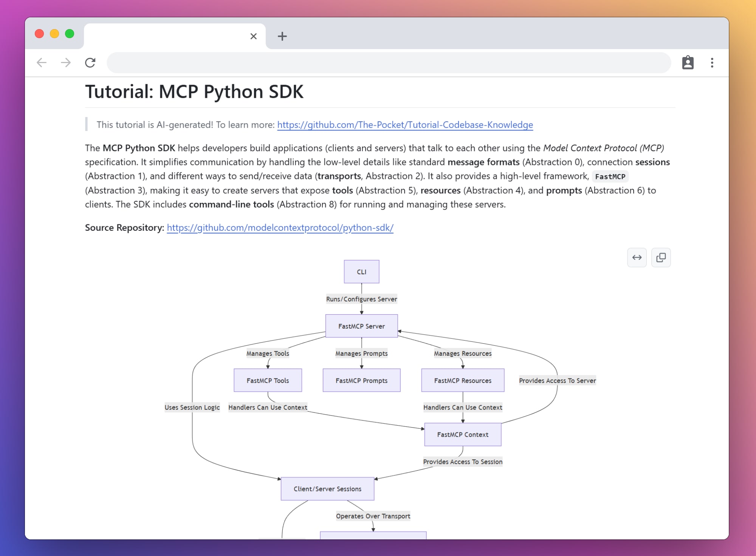The width and height of the screenshot is (756, 556).
Task: Select the blank active browser tab
Action: click(x=166, y=36)
